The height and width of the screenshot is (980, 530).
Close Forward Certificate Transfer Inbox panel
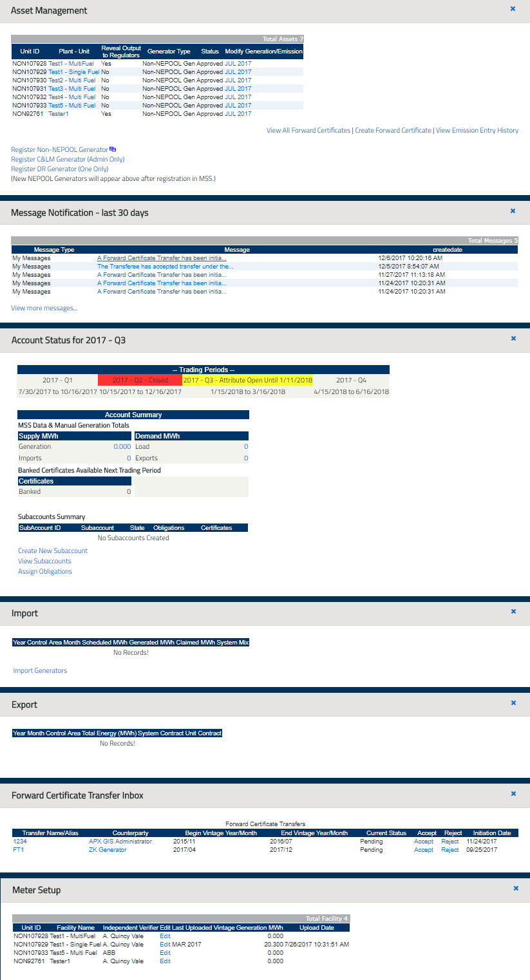513,793
